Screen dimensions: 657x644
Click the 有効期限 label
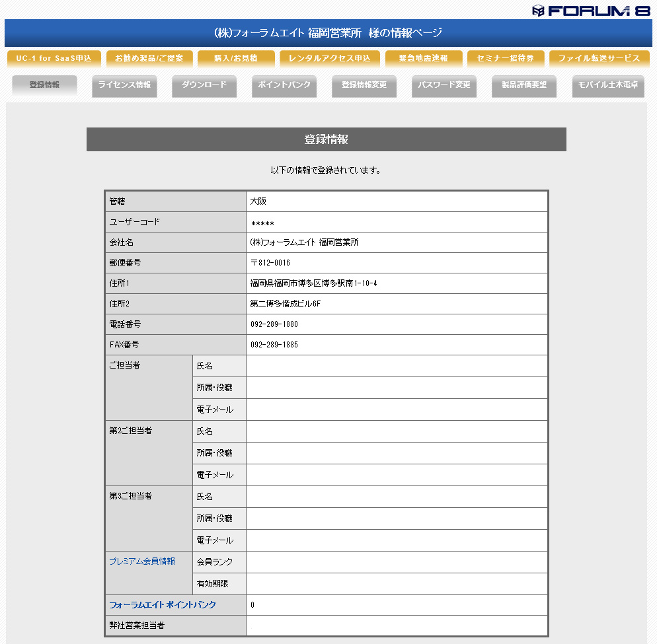(212, 584)
